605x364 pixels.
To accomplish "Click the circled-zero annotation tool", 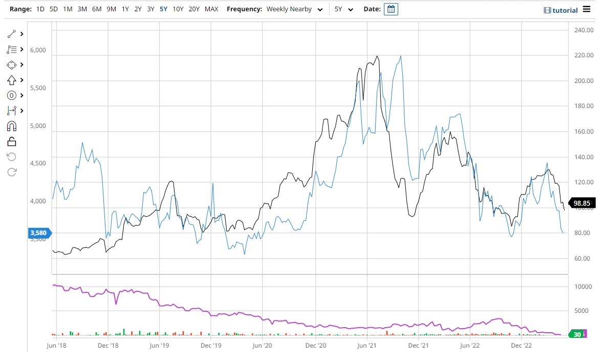I will (12, 95).
